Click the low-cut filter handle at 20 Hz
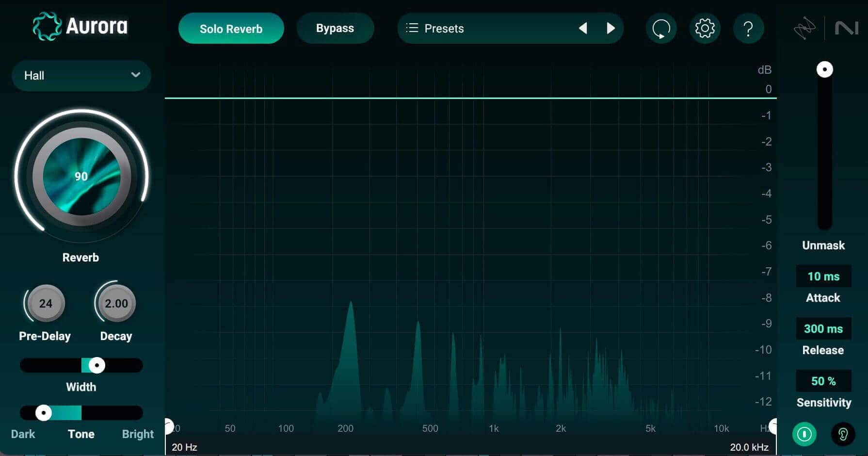Image resolution: width=868 pixels, height=456 pixels. (168, 426)
